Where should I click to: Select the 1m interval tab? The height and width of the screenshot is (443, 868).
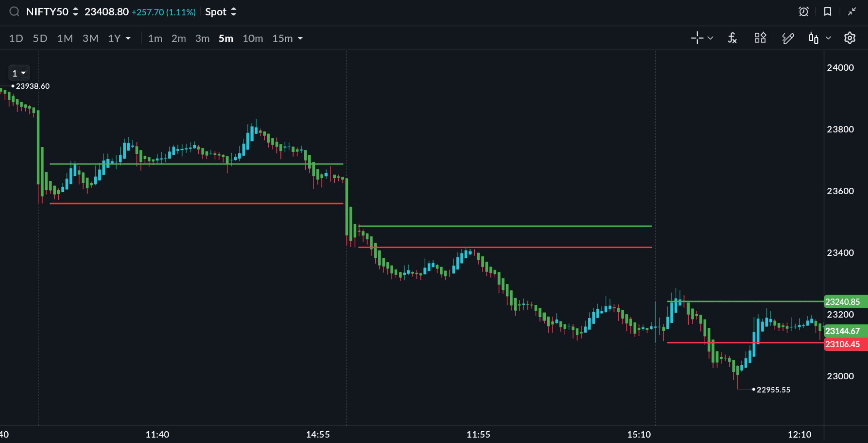tap(155, 39)
